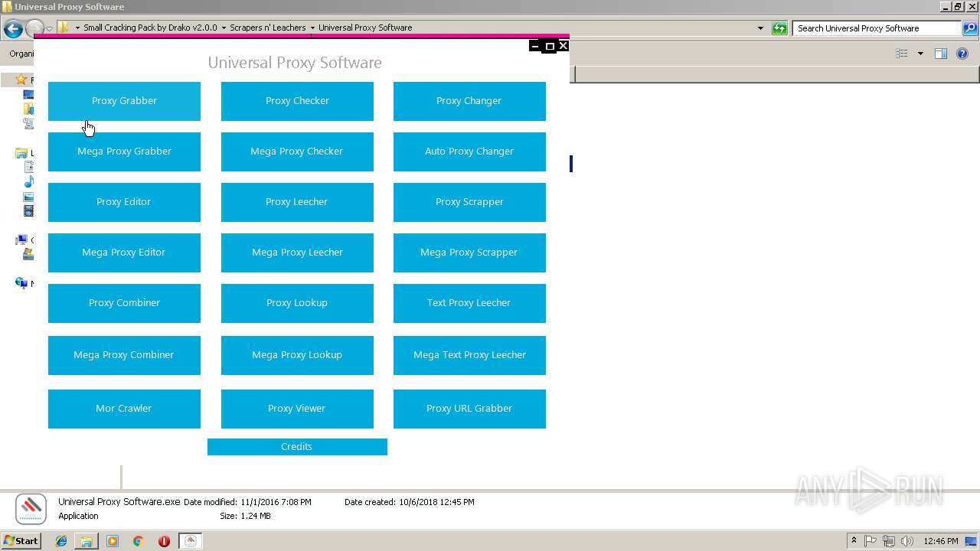This screenshot has width=980, height=551.
Task: Maximize the Universal Proxy Software app window
Action: point(549,46)
